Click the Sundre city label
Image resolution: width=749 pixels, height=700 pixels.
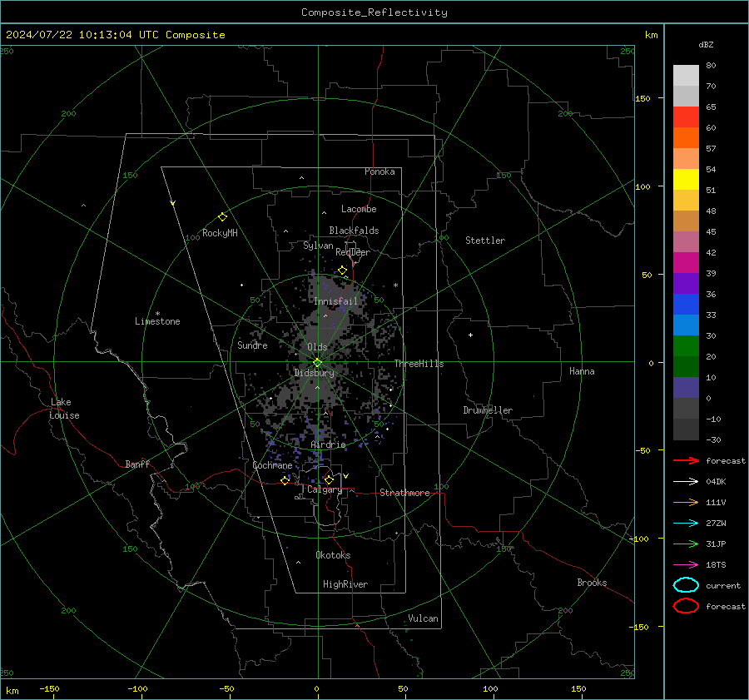(x=253, y=345)
